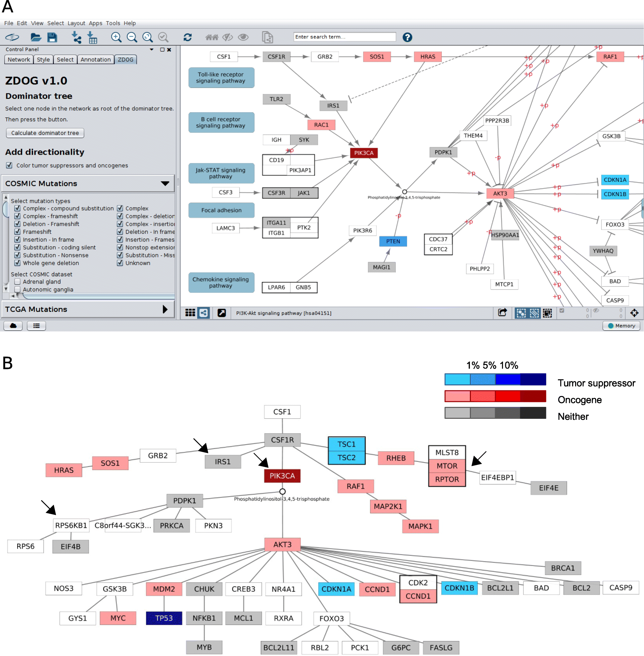Select Chemokine signaling pathway node
The image size is (644, 656).
click(221, 283)
